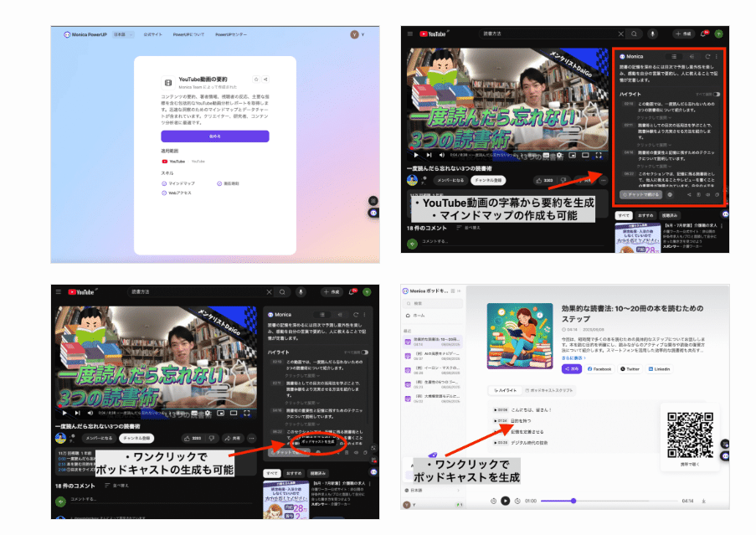Viewport: 756px width, 535px height.
Task: Click comment input field in top-right YouTube screenshot
Action: tap(512, 241)
